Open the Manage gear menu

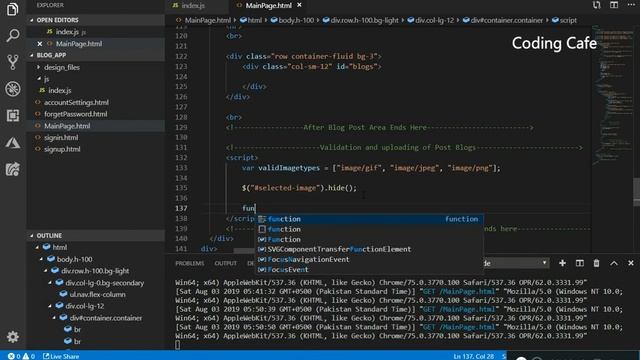click(x=13, y=337)
